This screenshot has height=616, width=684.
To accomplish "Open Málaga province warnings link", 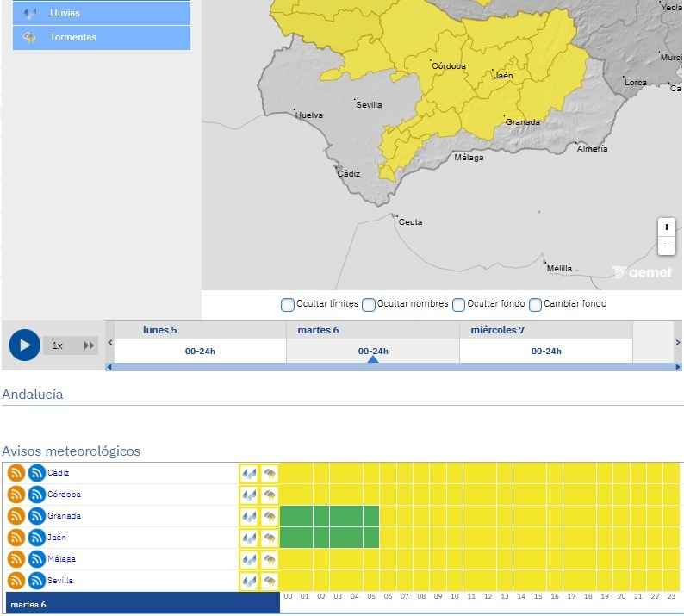I will click(61, 559).
